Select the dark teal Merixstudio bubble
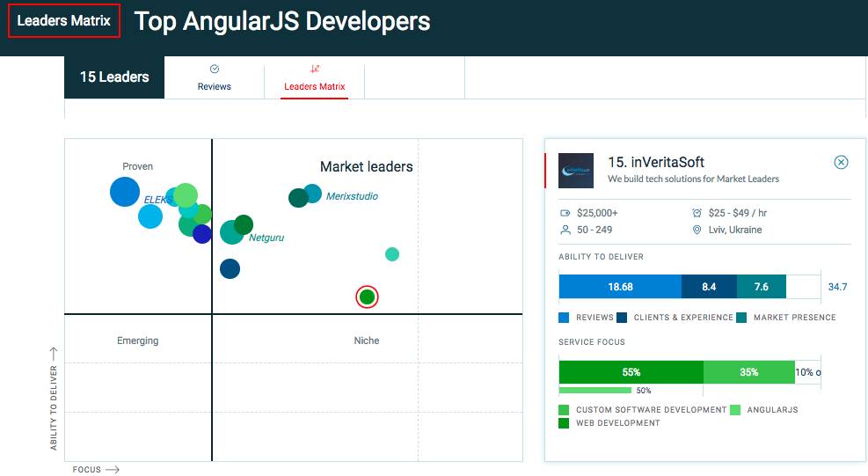 [298, 198]
